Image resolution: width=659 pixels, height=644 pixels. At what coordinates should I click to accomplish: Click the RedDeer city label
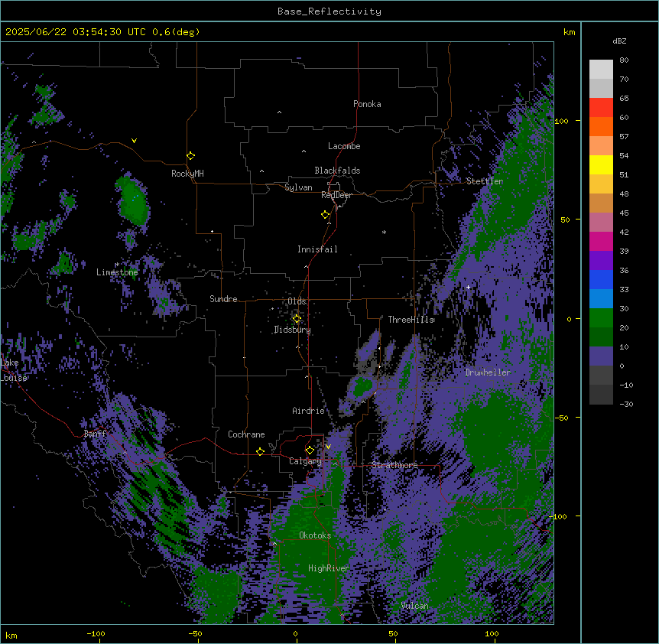click(x=336, y=195)
